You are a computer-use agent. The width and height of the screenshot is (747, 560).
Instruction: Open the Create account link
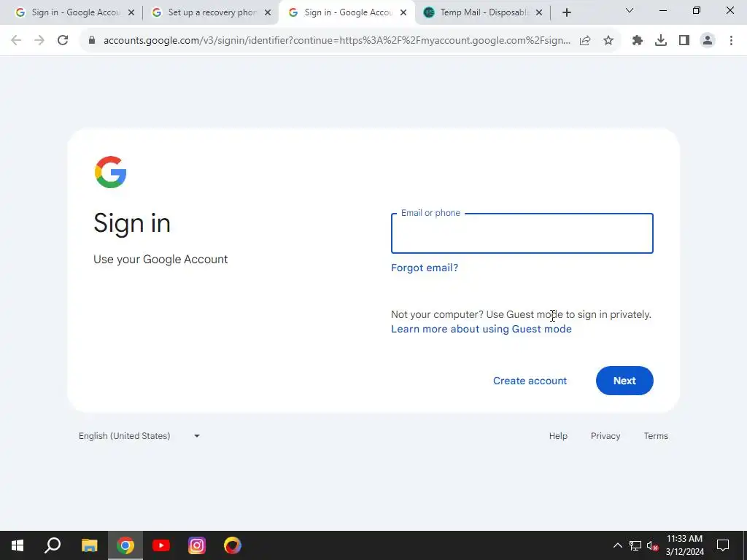coord(530,381)
